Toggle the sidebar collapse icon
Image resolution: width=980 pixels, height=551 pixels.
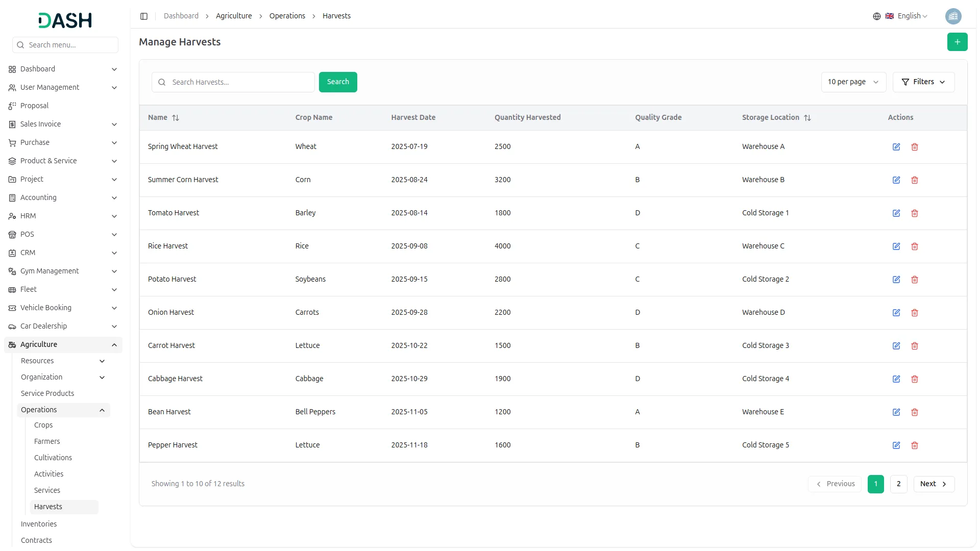(144, 16)
